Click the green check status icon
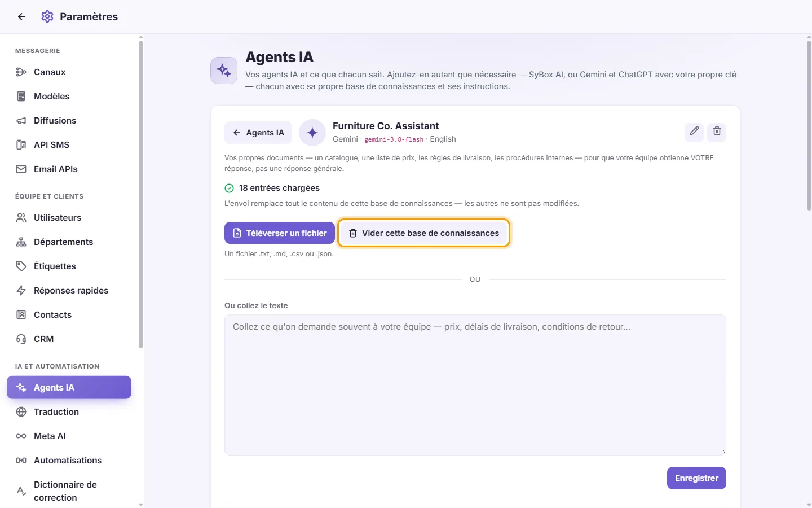 click(x=229, y=189)
